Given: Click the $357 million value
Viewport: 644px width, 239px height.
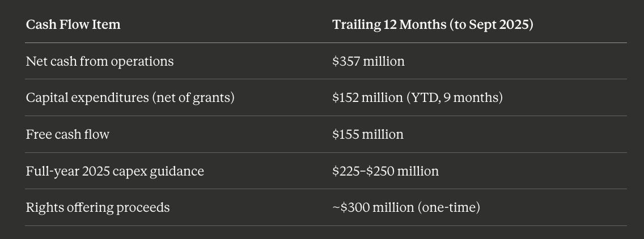Looking at the screenshot, I should [x=368, y=62].
